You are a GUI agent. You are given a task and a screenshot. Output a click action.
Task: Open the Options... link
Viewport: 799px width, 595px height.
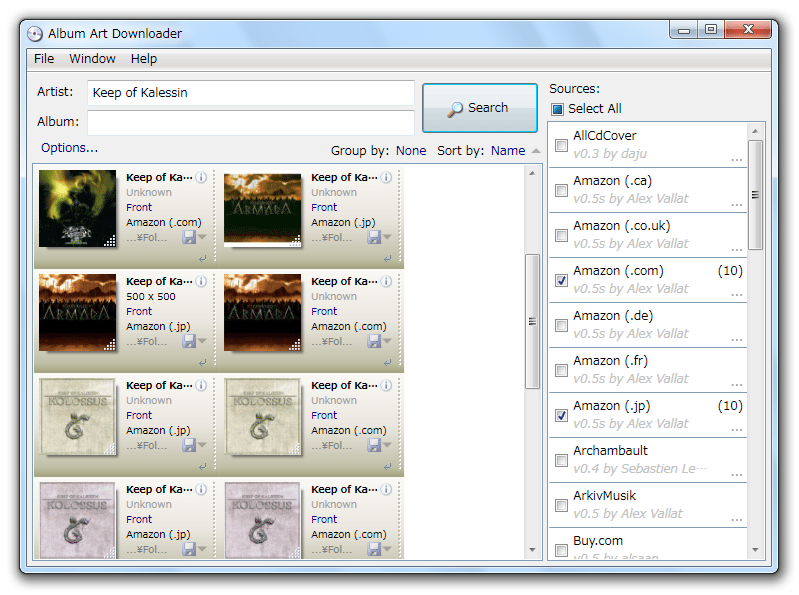coord(69,148)
